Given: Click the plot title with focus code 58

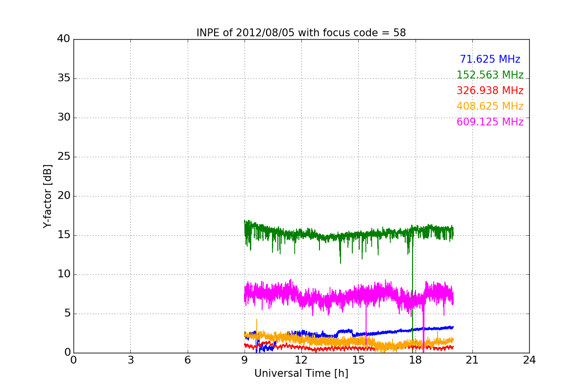Looking at the screenshot, I should [301, 33].
